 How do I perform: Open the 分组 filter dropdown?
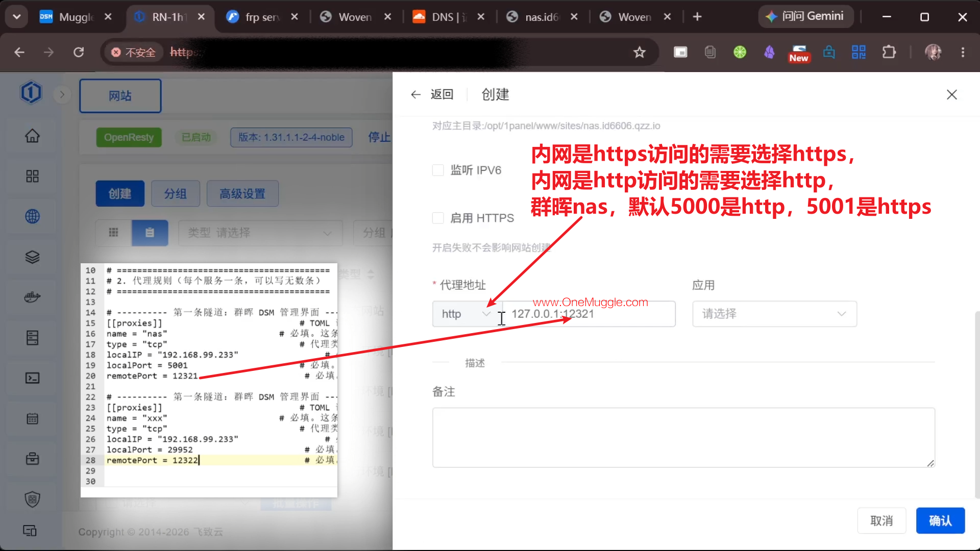click(373, 233)
